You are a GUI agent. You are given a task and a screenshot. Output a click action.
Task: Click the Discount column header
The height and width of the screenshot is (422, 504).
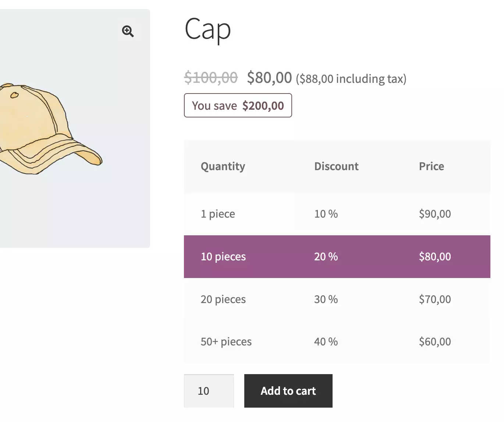coord(336,166)
